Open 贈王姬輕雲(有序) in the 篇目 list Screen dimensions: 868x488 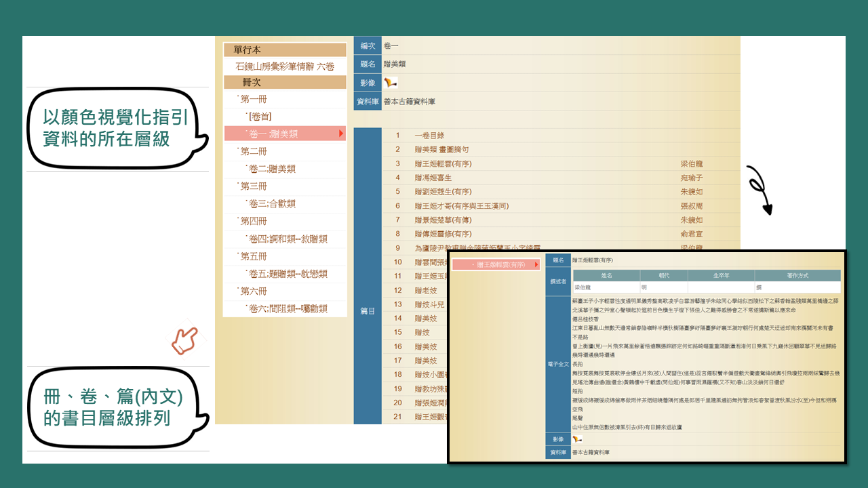(443, 164)
